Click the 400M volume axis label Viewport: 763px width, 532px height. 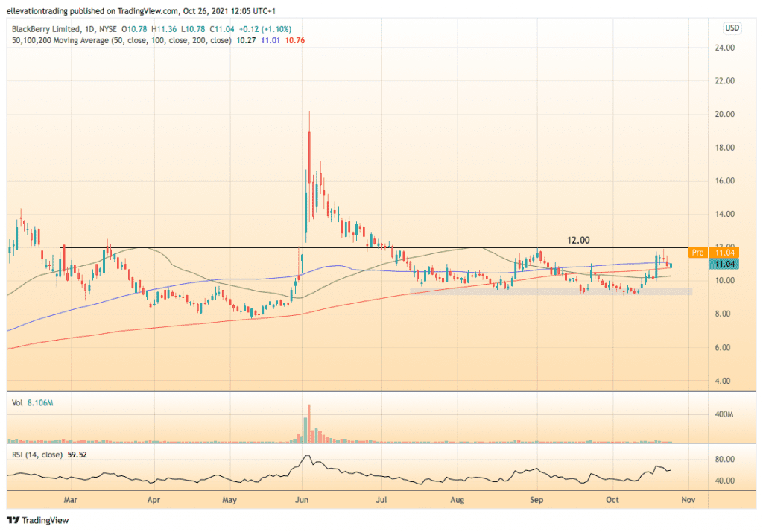pos(724,414)
